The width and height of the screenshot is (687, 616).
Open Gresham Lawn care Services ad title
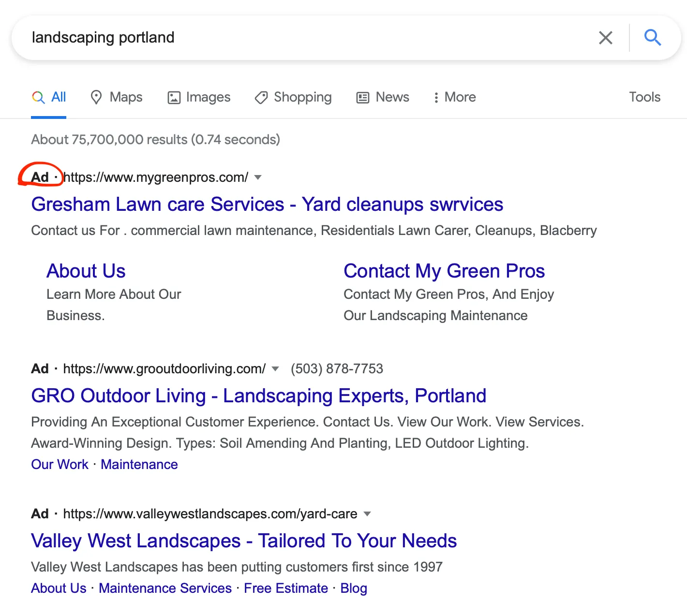click(267, 205)
